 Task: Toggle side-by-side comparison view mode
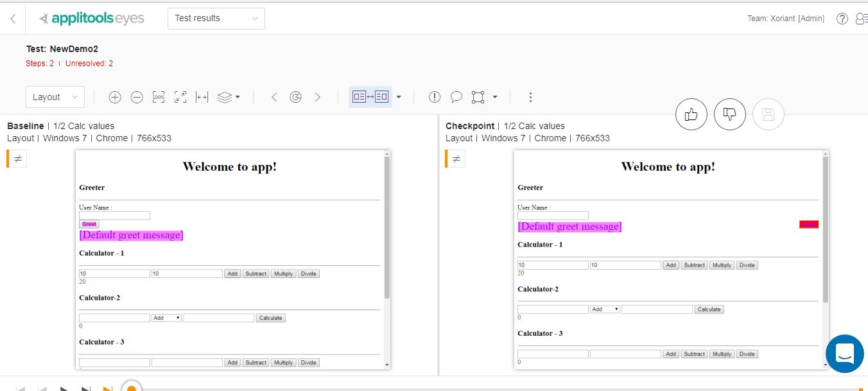click(x=370, y=97)
